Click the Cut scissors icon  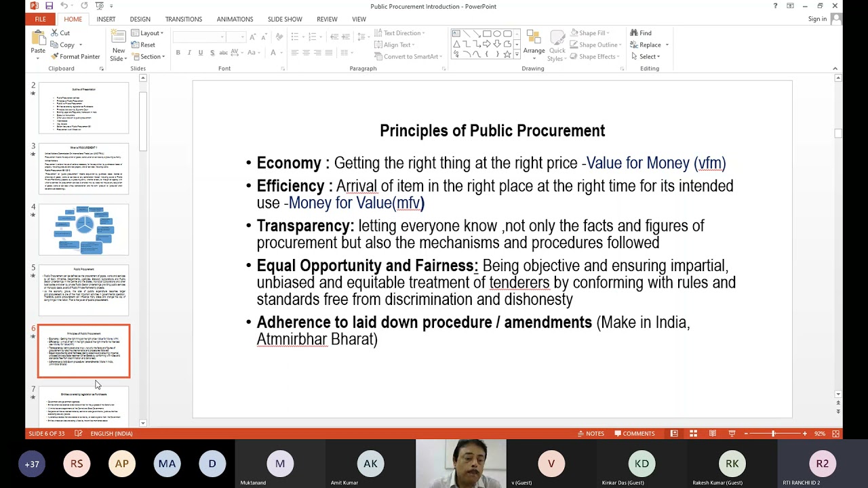[54, 33]
